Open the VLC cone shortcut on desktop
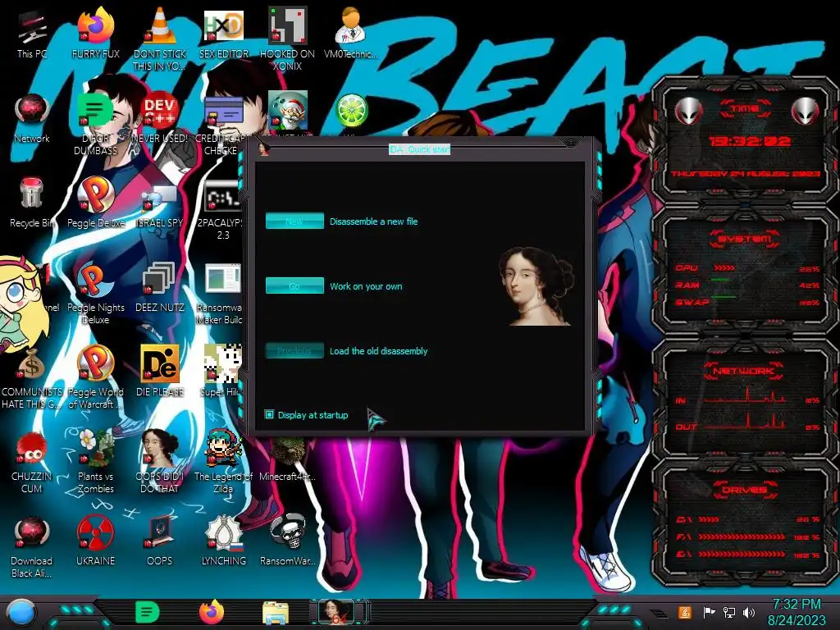Image resolution: width=840 pixels, height=630 pixels. pyautogui.click(x=160, y=38)
